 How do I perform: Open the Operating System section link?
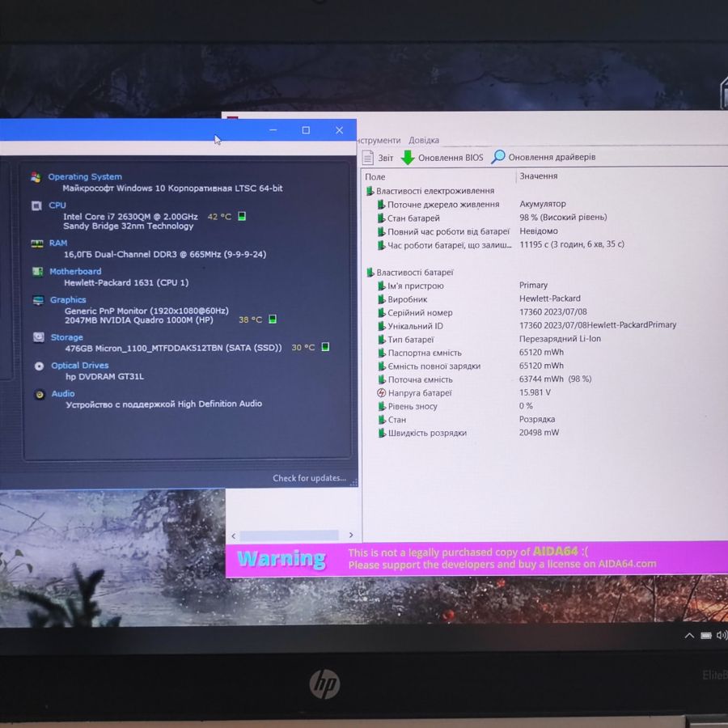click(85, 177)
